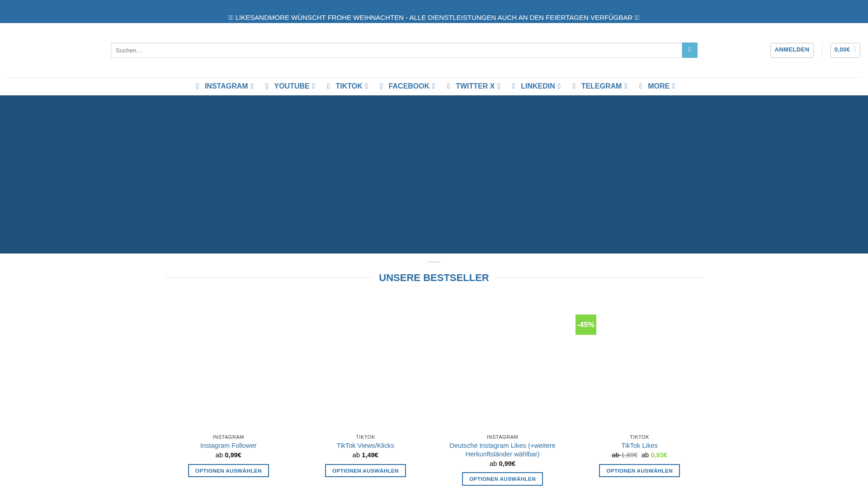
Task: Open the Instagram menu item
Action: 226,86
